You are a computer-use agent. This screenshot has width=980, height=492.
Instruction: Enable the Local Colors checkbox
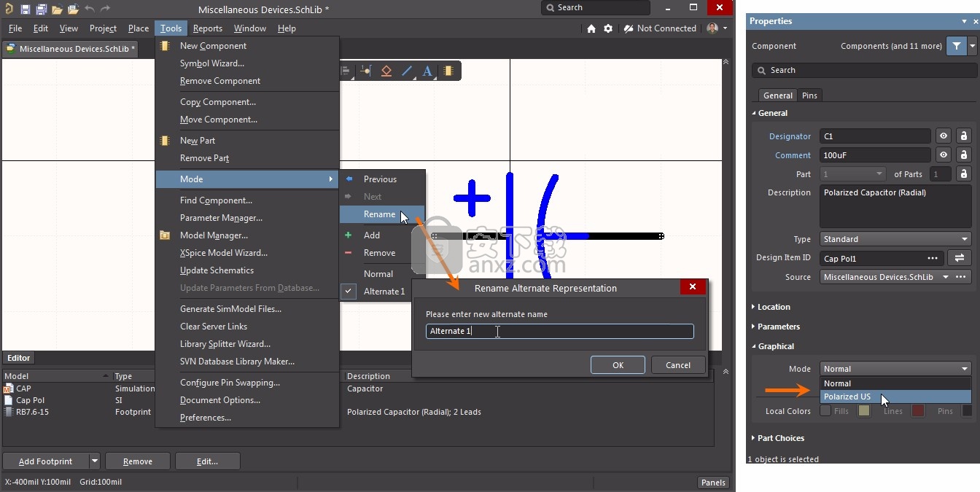coord(825,411)
